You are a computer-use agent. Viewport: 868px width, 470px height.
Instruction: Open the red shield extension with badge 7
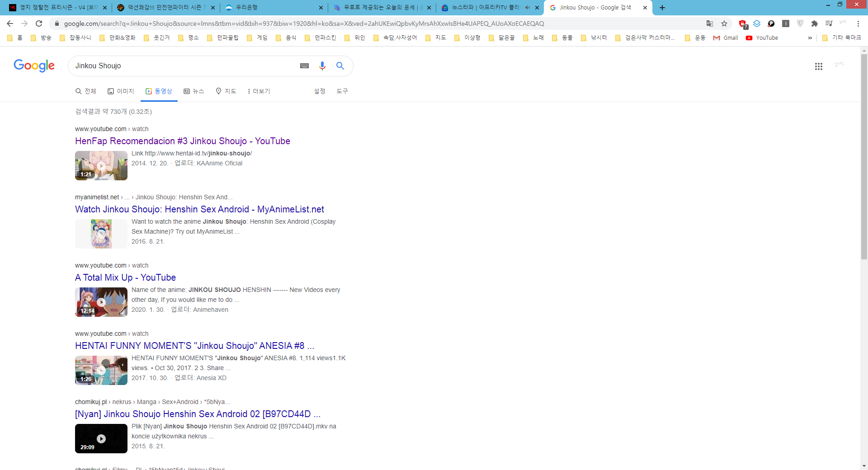point(743,24)
